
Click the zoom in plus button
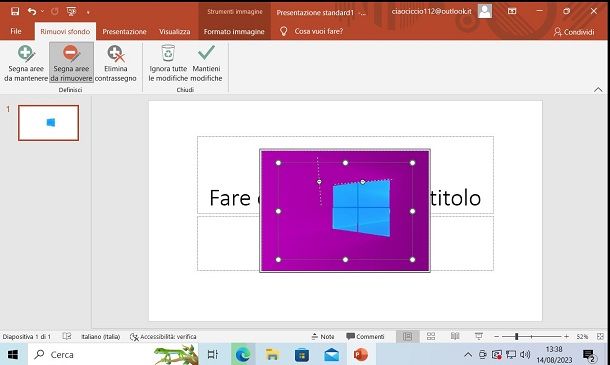[566, 337]
